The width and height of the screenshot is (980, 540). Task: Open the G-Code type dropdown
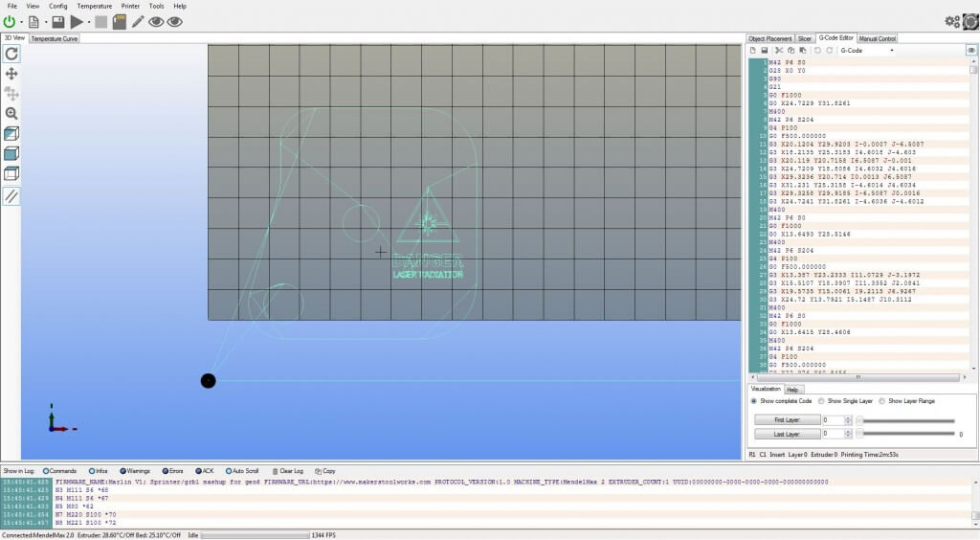(x=866, y=50)
